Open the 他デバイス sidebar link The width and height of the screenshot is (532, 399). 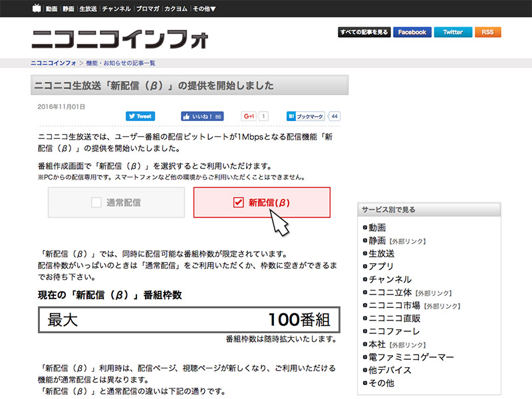[390, 370]
